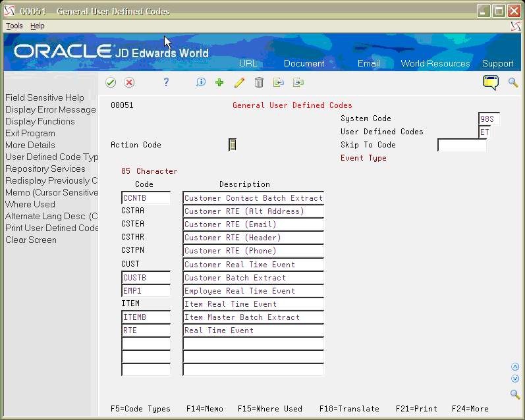Click the bottom-right magnifier zoom icon
The image size is (525, 420).
click(515, 394)
